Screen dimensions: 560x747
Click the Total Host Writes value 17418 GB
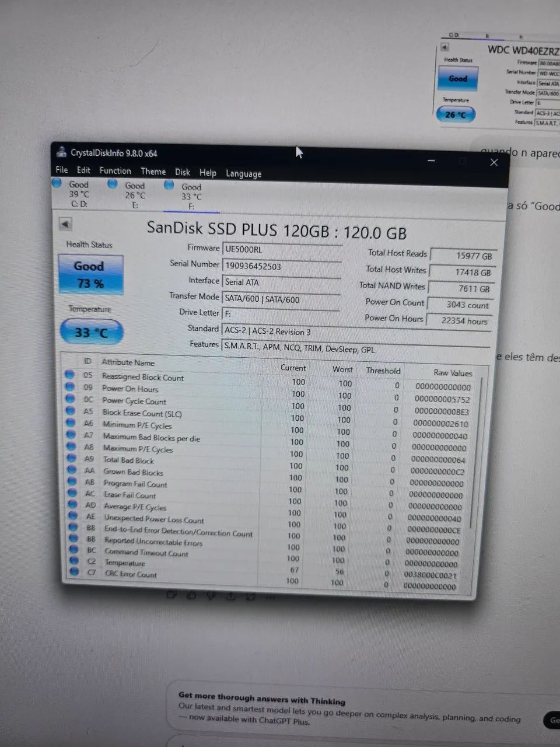462,272
